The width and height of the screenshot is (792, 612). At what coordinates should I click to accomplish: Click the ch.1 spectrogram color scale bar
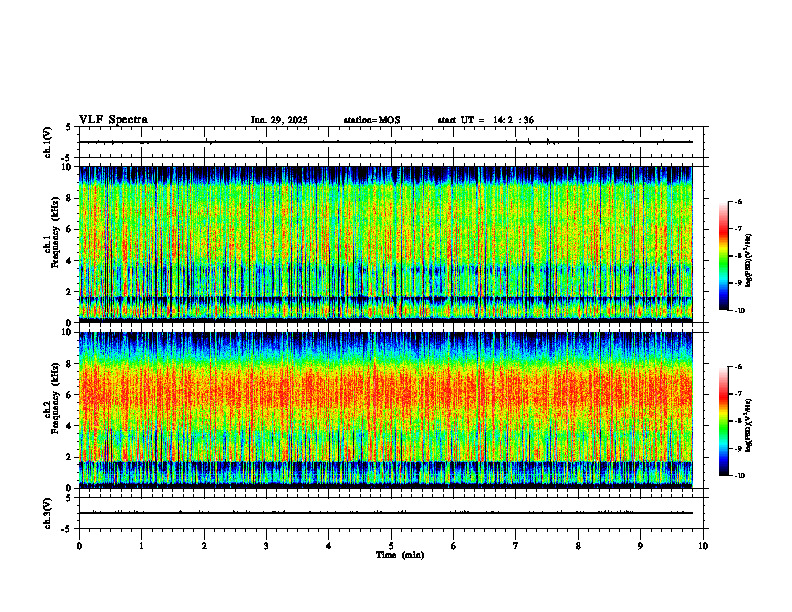[723, 256]
